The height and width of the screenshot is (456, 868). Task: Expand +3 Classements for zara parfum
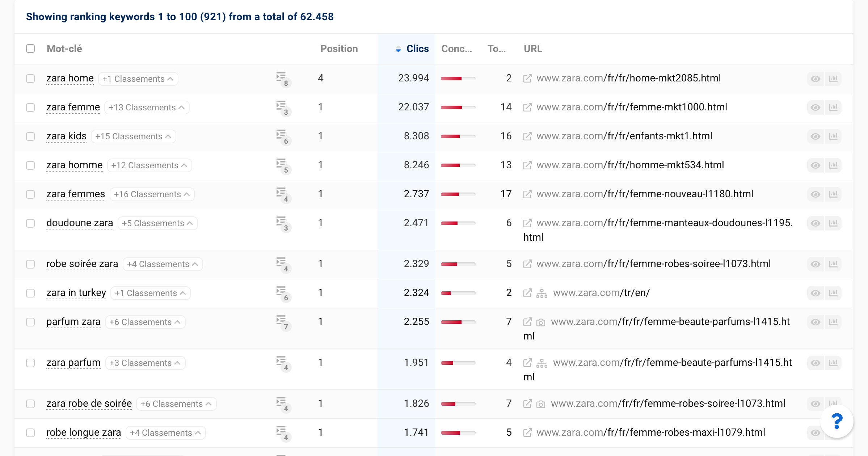tap(145, 363)
